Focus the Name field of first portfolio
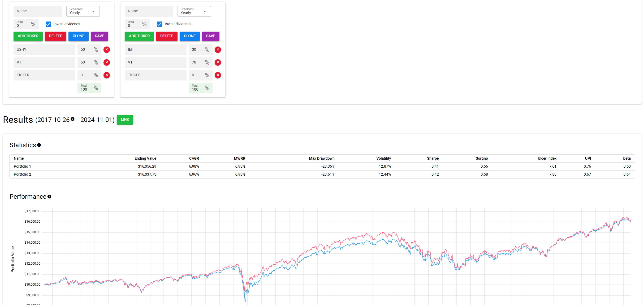This screenshot has height=305, width=644. (38, 11)
